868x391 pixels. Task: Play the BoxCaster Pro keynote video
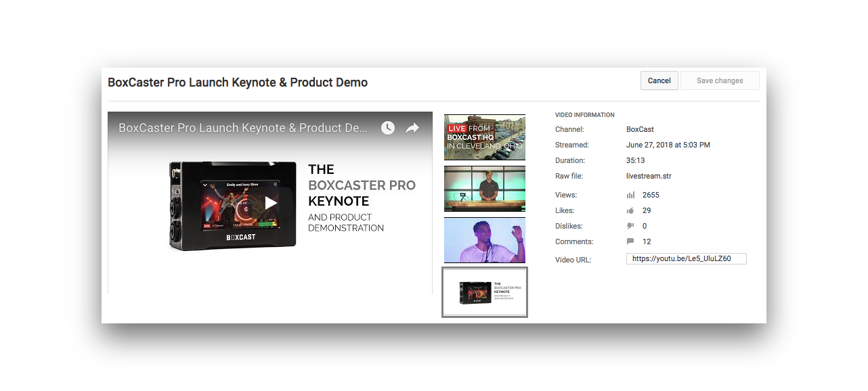click(271, 202)
